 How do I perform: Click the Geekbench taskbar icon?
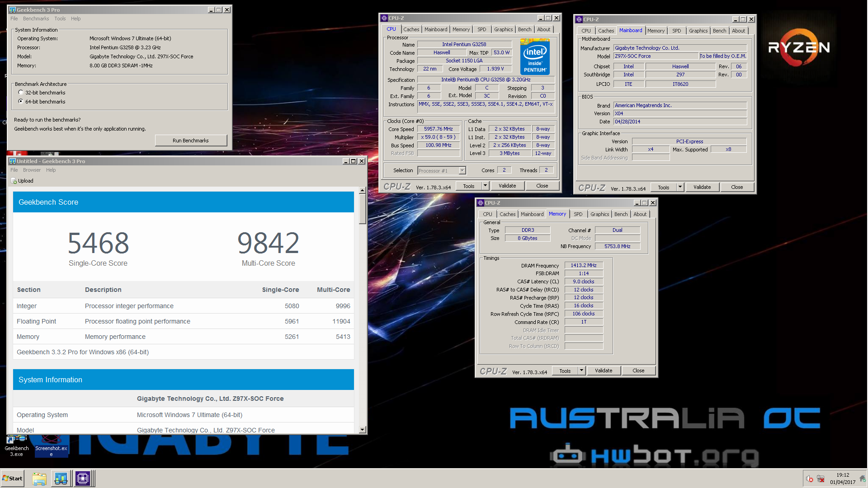61,479
